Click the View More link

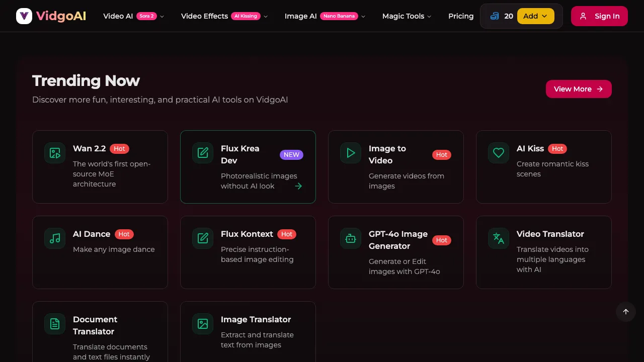[579, 89]
